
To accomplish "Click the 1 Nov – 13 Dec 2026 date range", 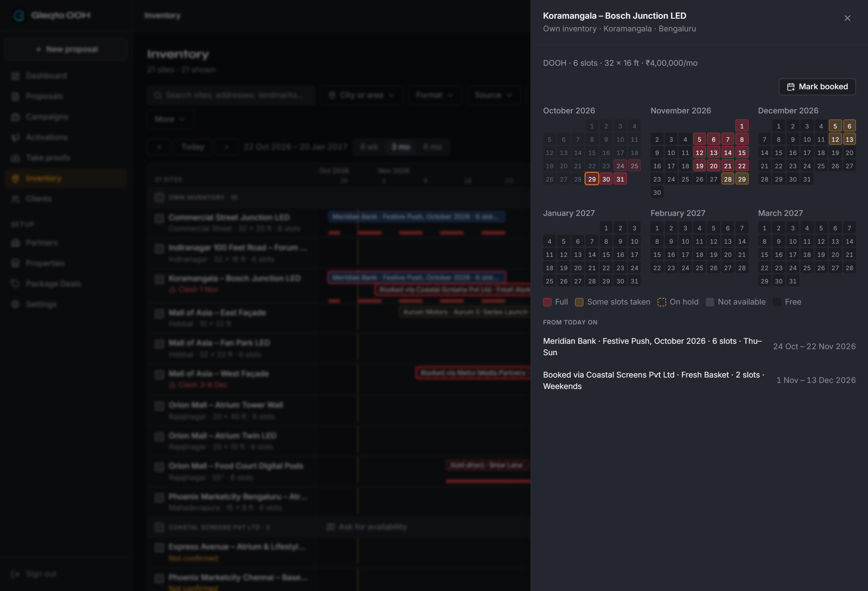I will pos(816,380).
